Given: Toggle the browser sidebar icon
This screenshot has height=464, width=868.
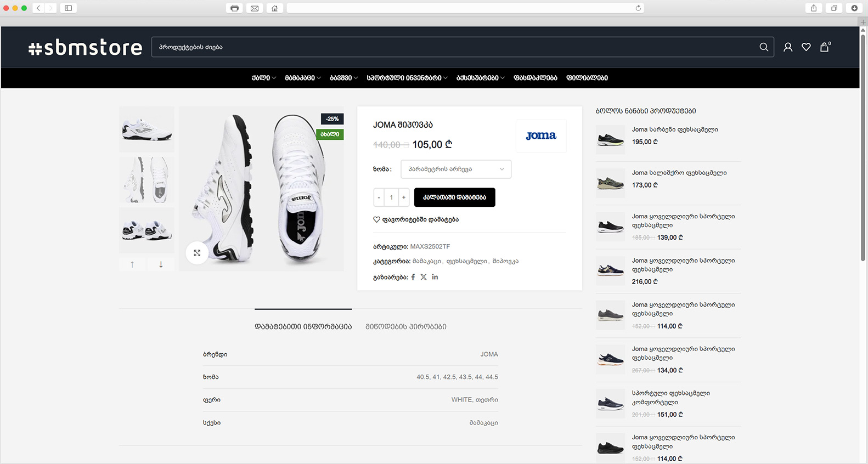Looking at the screenshot, I should point(69,8).
